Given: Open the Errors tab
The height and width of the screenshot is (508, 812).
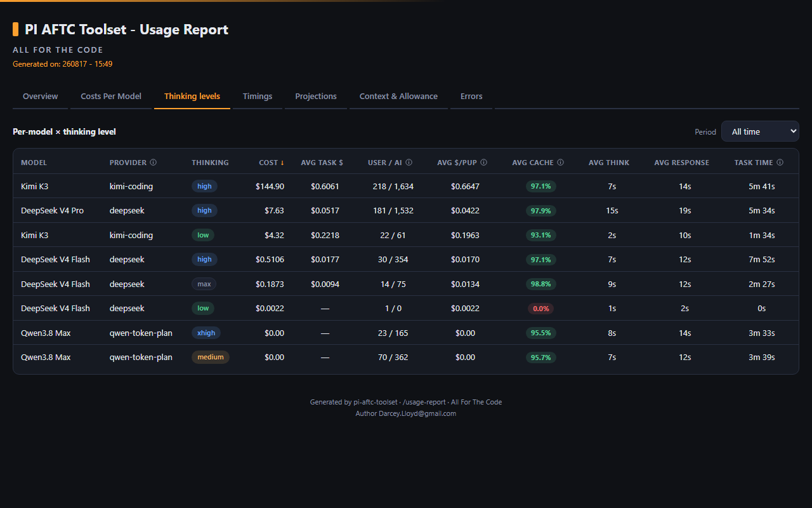Looking at the screenshot, I should [471, 97].
